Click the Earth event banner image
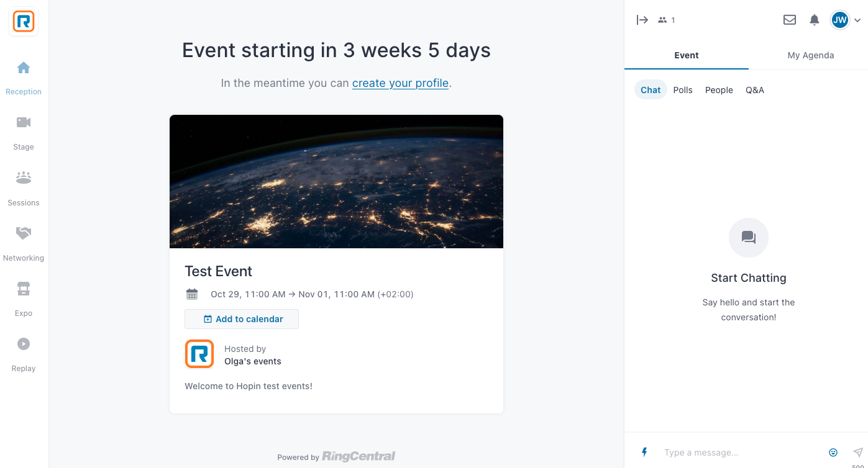The width and height of the screenshot is (868, 468). pos(336,181)
